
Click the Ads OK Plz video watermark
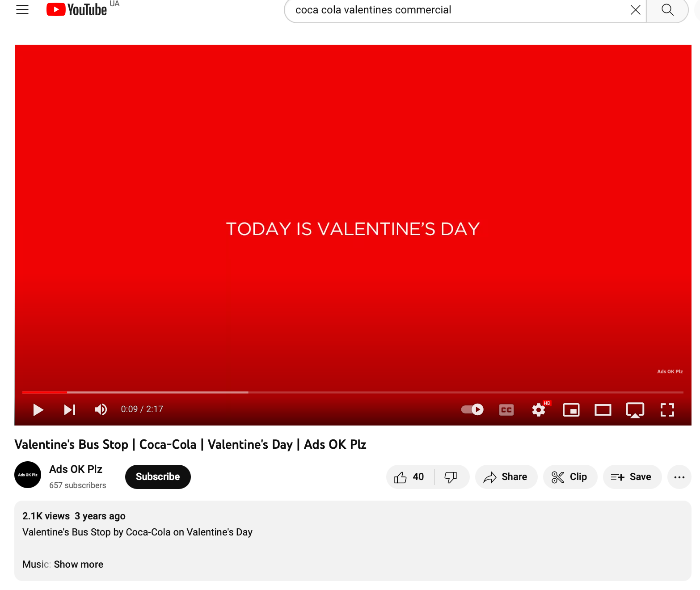pos(670,371)
